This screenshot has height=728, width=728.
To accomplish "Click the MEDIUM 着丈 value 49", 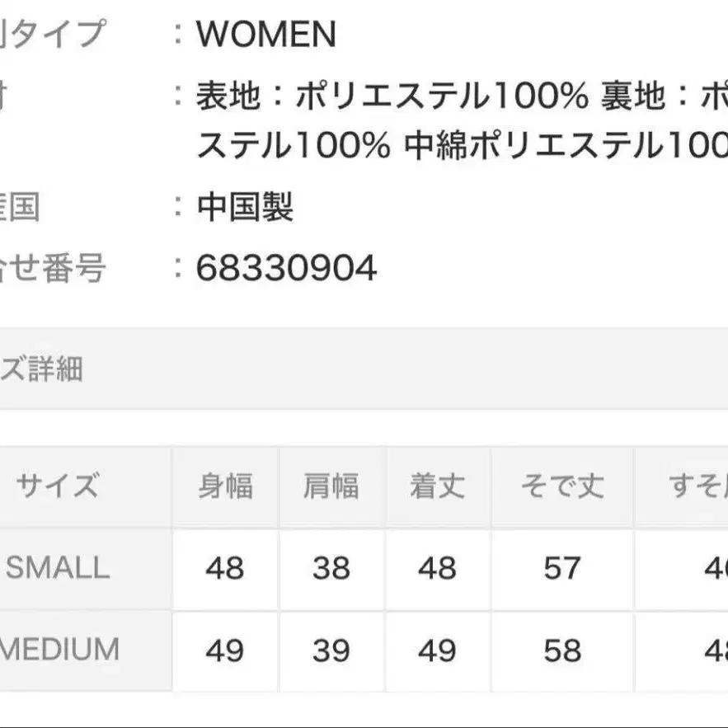I will tap(437, 651).
